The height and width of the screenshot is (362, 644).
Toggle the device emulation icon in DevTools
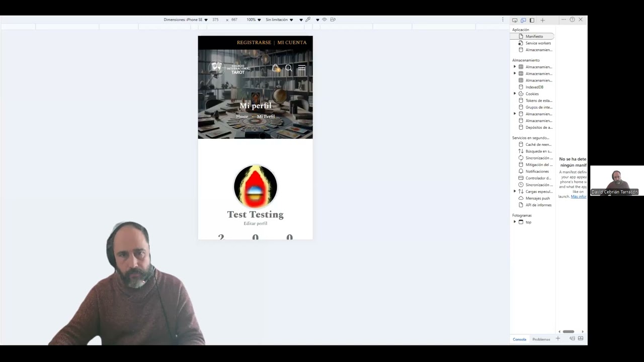click(x=523, y=20)
